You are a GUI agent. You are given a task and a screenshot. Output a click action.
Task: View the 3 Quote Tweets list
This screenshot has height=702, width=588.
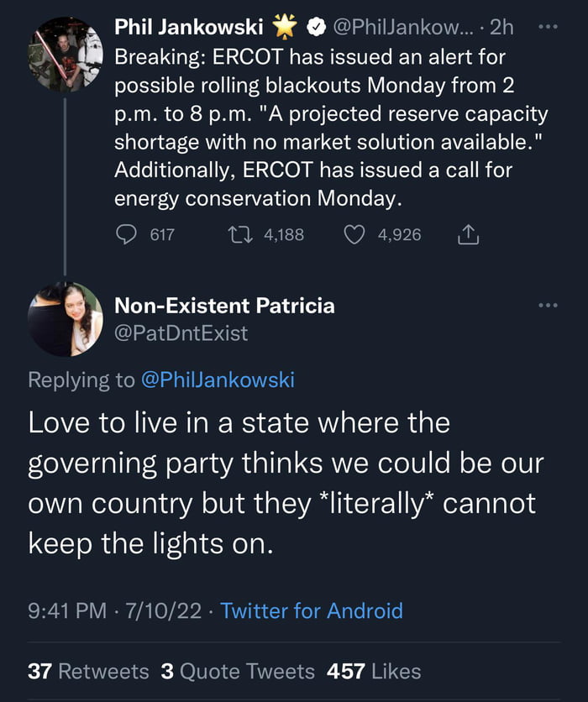(x=238, y=671)
